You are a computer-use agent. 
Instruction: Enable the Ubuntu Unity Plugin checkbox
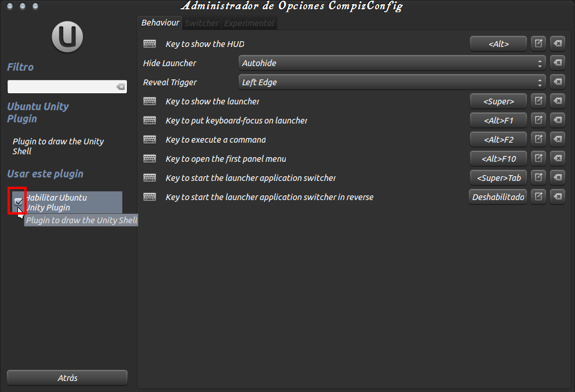click(18, 202)
